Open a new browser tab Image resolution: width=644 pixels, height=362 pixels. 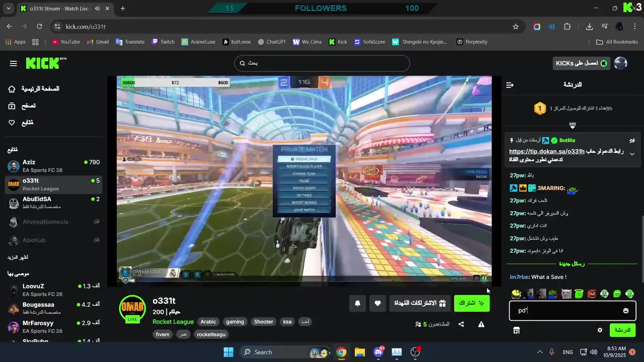[123, 9]
